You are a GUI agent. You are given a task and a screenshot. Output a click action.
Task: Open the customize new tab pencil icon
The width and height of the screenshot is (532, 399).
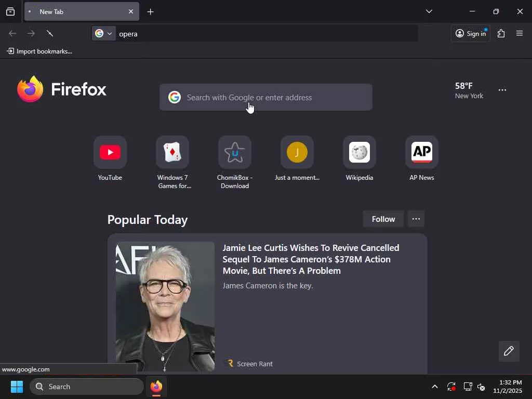pos(509,351)
